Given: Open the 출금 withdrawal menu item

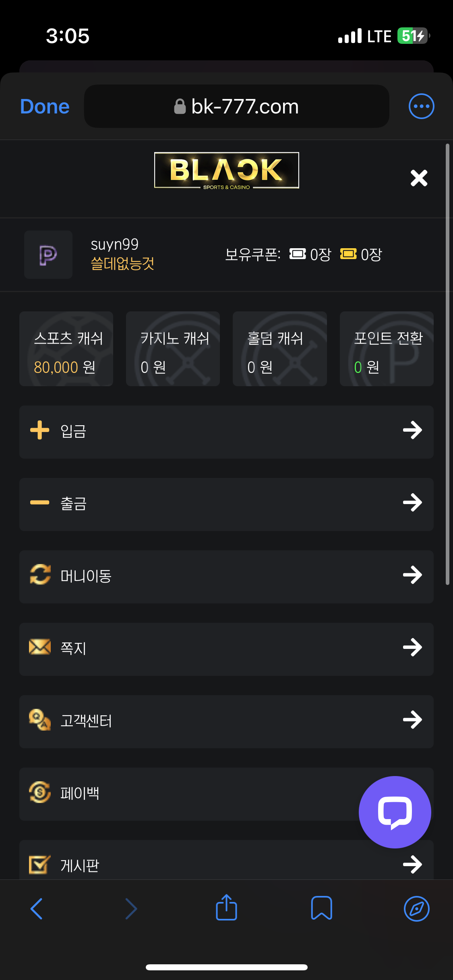Looking at the screenshot, I should tap(226, 504).
